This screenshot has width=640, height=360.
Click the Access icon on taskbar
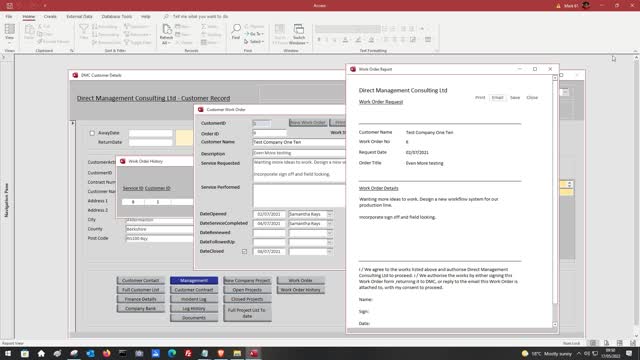(253, 353)
